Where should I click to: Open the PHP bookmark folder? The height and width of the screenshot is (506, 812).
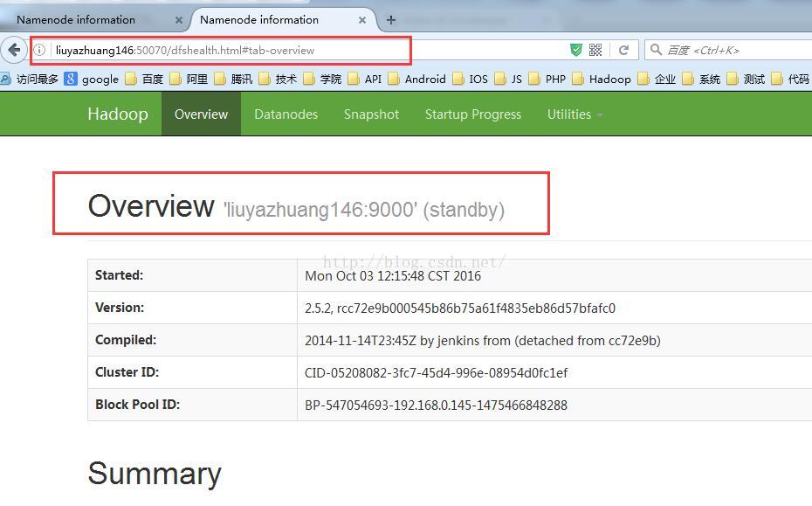tap(547, 79)
